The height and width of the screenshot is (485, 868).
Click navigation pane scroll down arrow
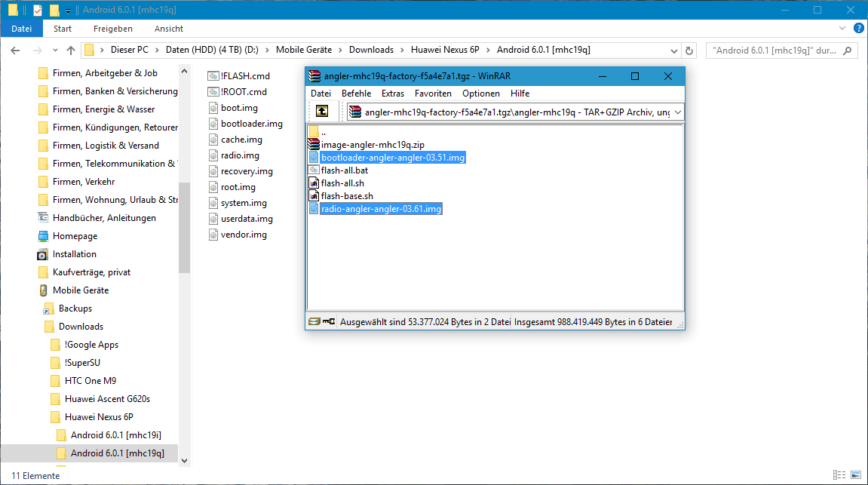coord(184,461)
